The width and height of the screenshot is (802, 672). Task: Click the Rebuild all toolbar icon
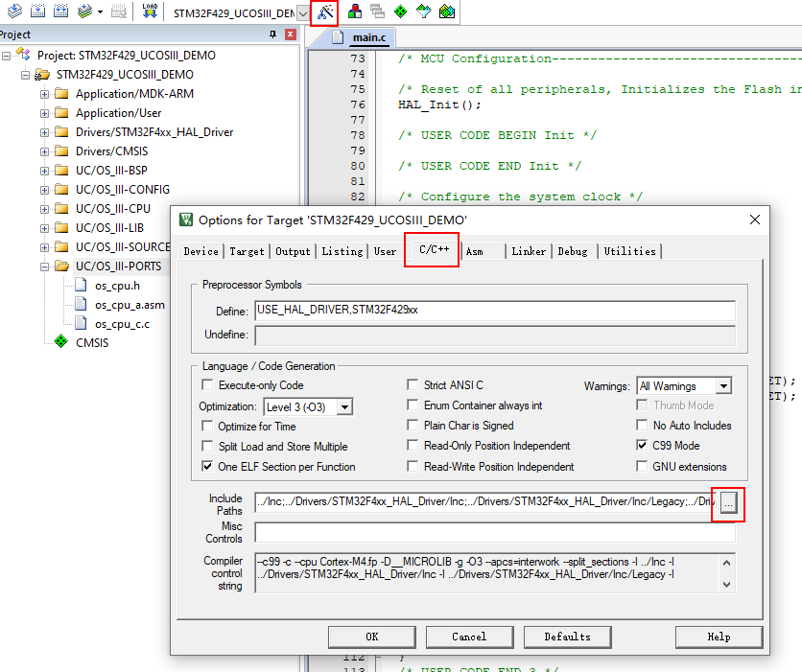coord(60,11)
